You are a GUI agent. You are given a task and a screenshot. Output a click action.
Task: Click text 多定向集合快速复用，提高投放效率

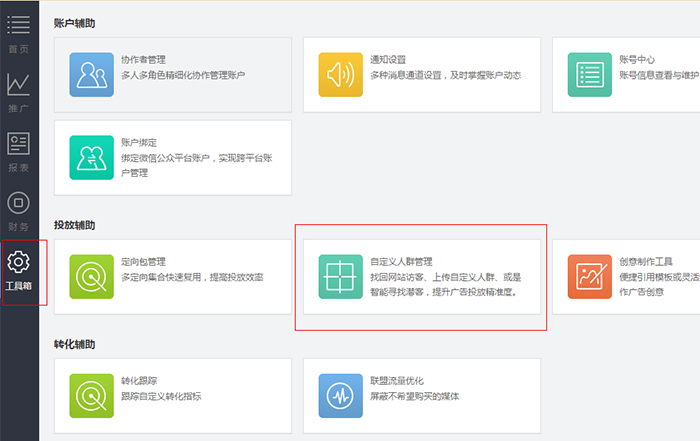point(192,277)
